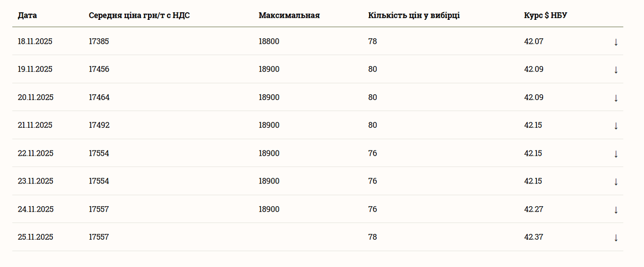Click the average price value 17456

pos(99,69)
